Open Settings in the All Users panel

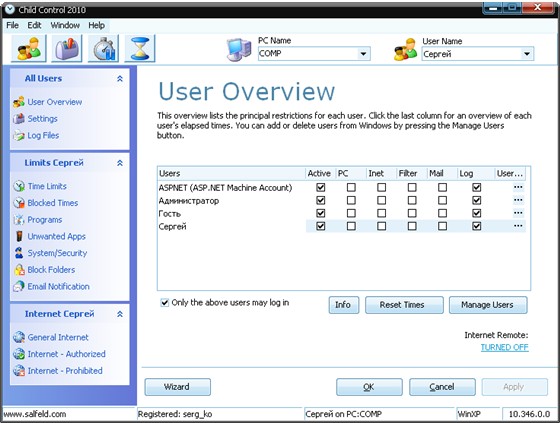click(42, 119)
